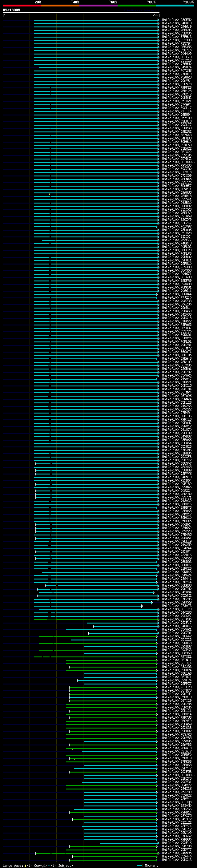Click hit label UniRef100_A0T2N6
Viewport: 197px width, 868px height.
tap(177, 71)
